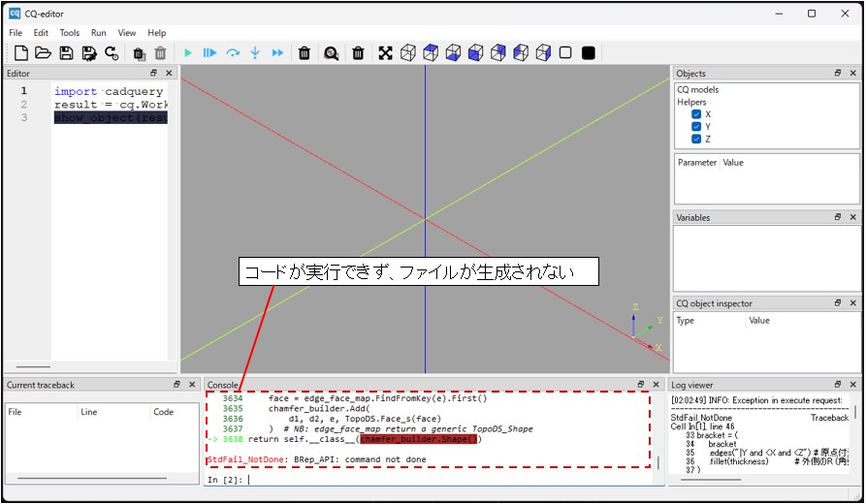
Task: Uncheck the X helper axis checkbox
Action: 696,114
